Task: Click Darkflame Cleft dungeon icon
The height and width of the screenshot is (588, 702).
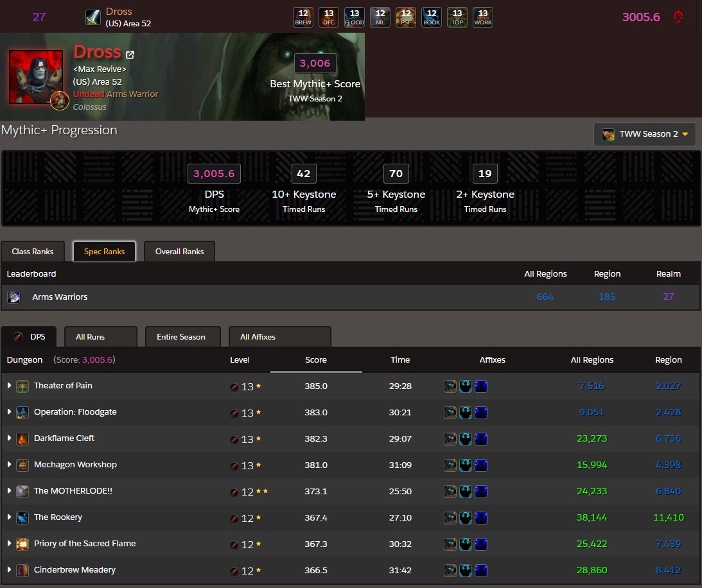Action: [22, 439]
